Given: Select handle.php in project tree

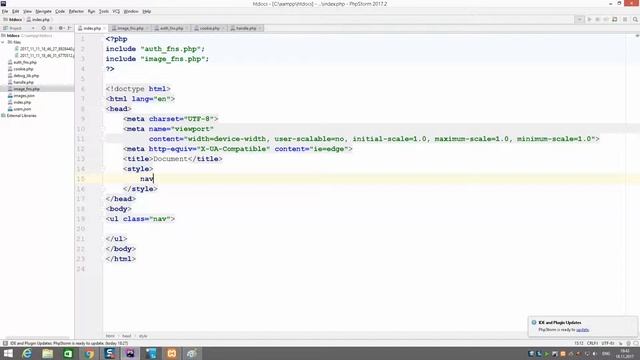Looking at the screenshot, I should coord(23,82).
